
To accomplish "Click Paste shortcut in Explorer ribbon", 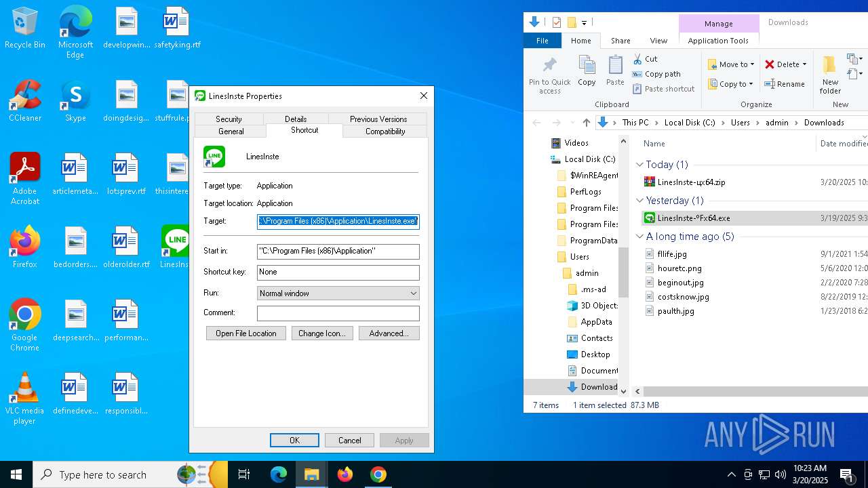I will [x=664, y=89].
